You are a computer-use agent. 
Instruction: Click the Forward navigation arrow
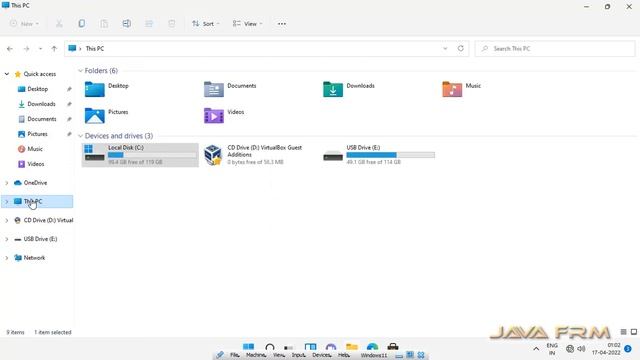pyautogui.click(x=26, y=49)
